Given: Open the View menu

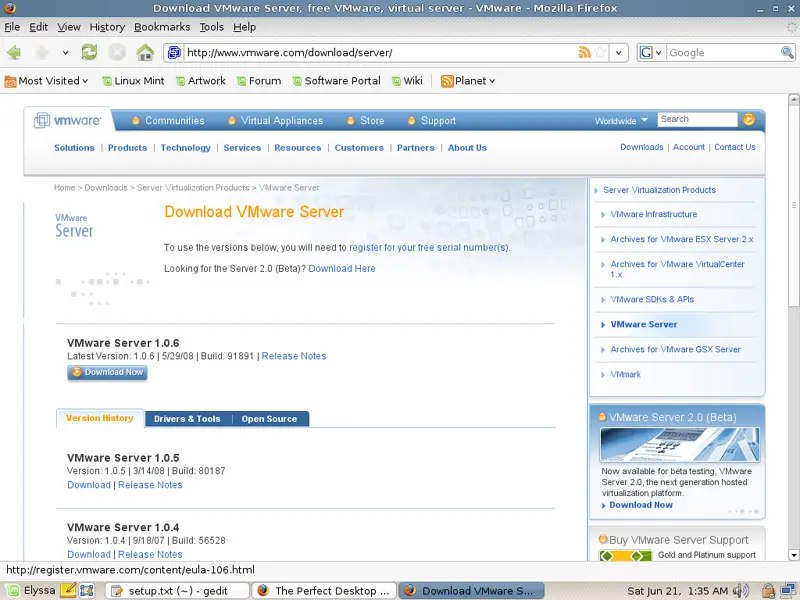Looking at the screenshot, I should pos(68,27).
